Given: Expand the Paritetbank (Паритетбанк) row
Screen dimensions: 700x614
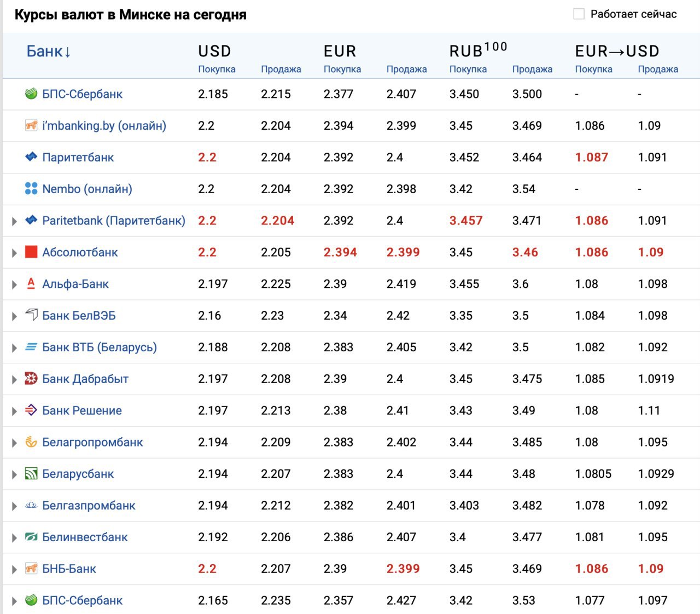Looking at the screenshot, I should (15, 221).
